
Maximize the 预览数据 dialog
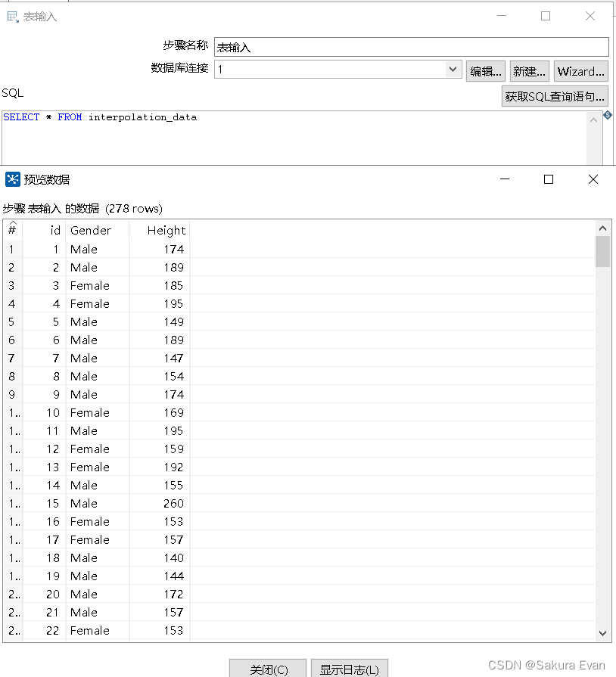[x=549, y=179]
